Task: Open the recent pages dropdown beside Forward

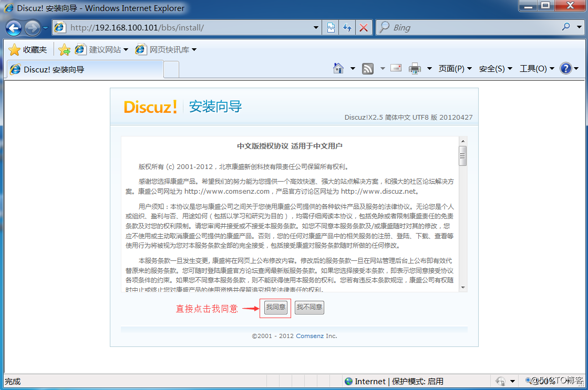Action: click(x=45, y=28)
